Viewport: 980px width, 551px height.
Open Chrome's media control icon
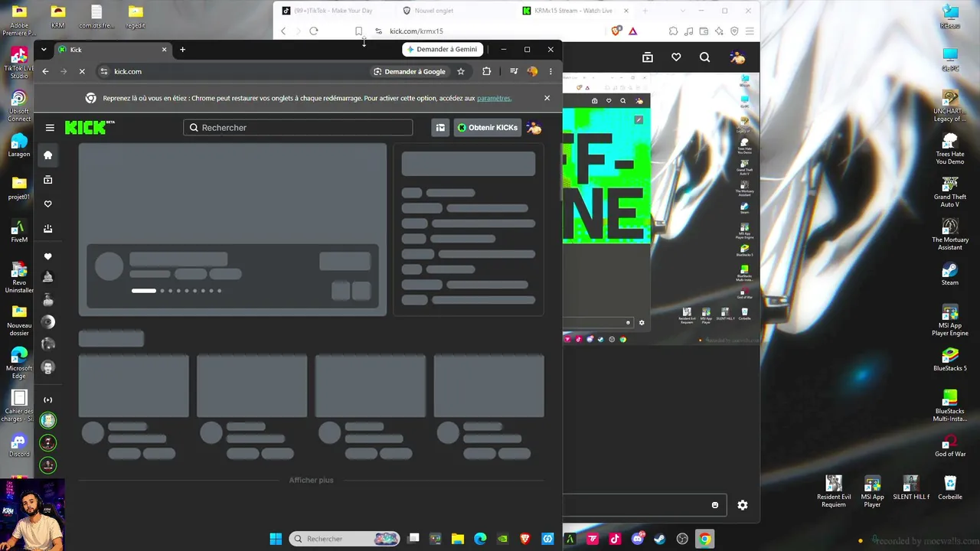pos(514,71)
